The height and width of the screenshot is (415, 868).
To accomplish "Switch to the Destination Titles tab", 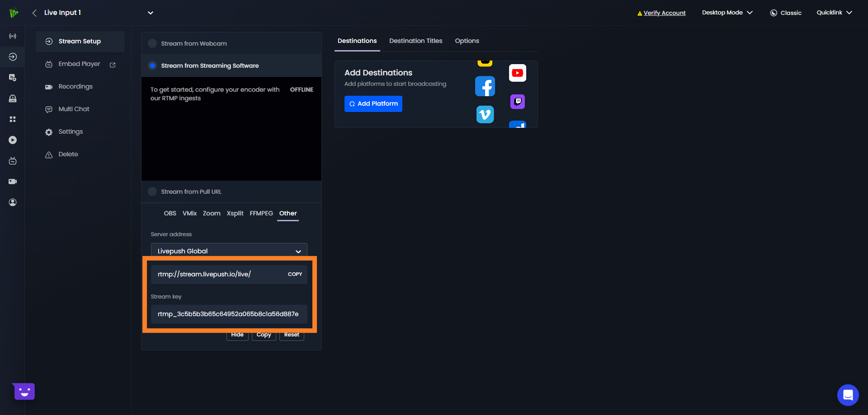I will pyautogui.click(x=415, y=41).
